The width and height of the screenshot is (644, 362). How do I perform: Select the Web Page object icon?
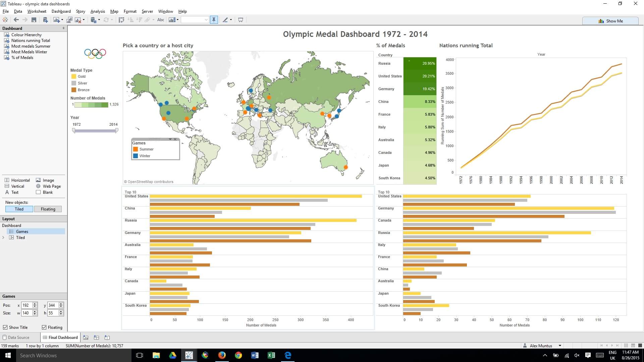[x=38, y=186]
